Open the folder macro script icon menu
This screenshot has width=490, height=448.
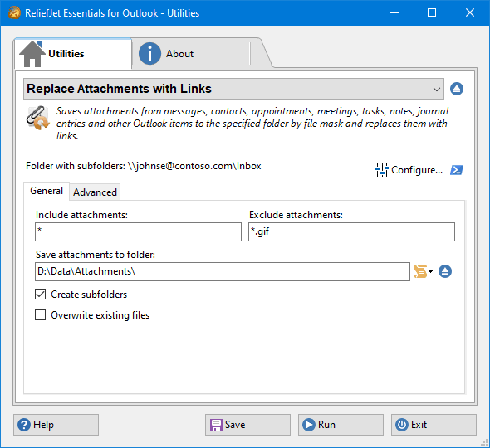pos(420,271)
